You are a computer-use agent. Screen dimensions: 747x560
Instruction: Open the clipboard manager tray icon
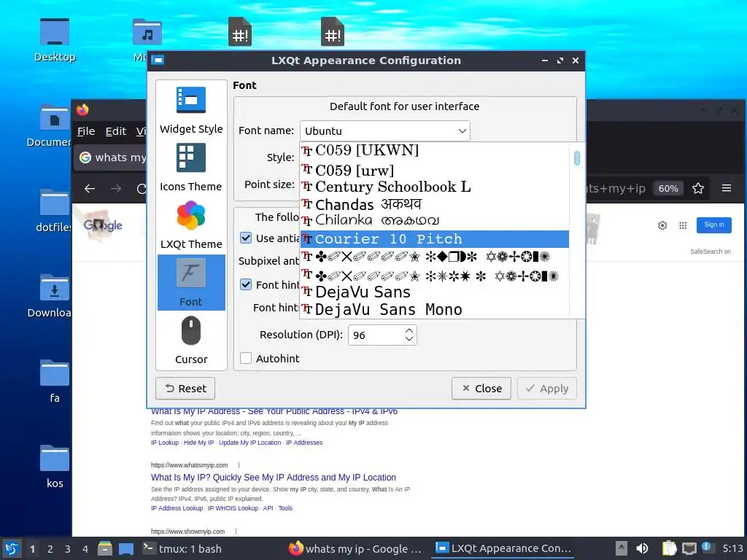point(669,548)
